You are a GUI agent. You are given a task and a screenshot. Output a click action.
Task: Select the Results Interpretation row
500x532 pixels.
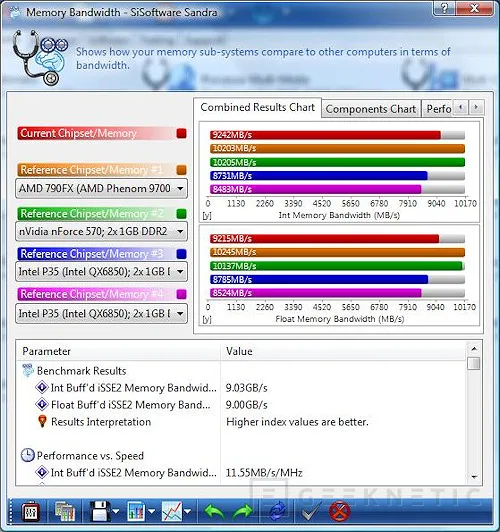241,422
